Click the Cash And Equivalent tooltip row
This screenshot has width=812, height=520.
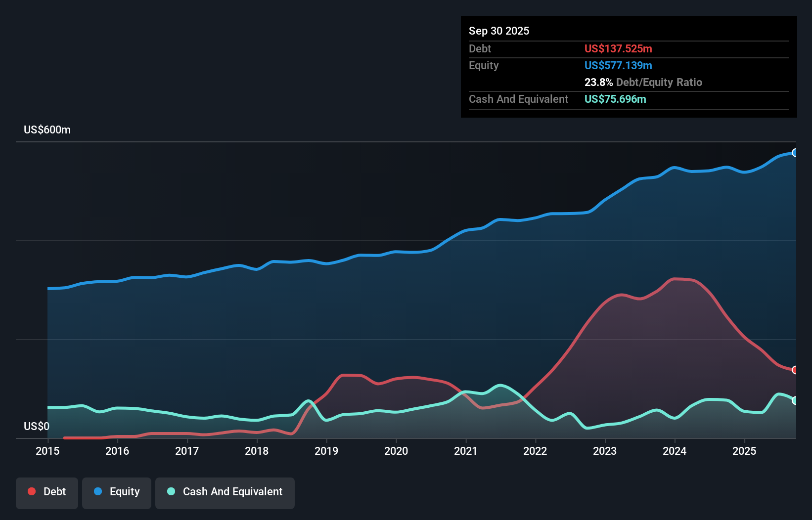(x=518, y=99)
